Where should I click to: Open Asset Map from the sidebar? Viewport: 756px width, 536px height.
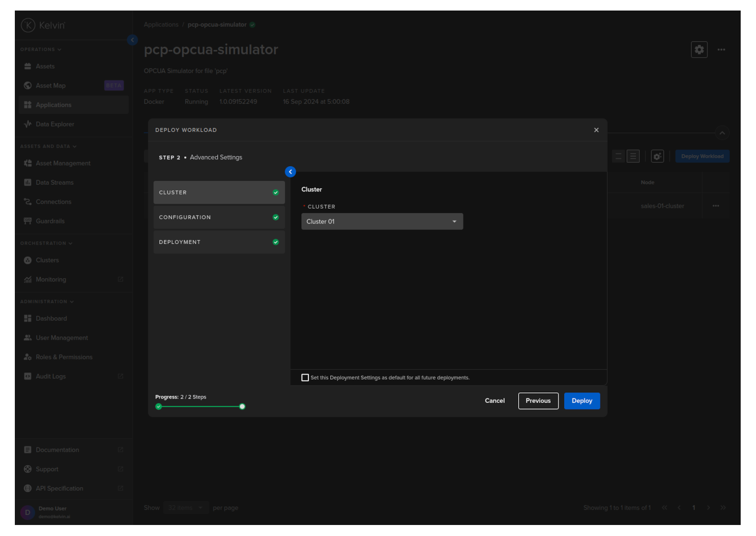[x=51, y=86]
